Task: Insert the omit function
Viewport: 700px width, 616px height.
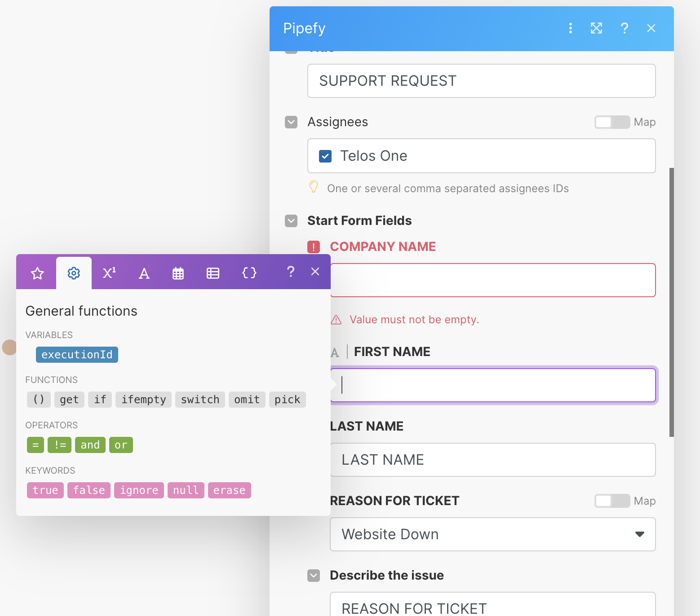Action: pos(247,400)
